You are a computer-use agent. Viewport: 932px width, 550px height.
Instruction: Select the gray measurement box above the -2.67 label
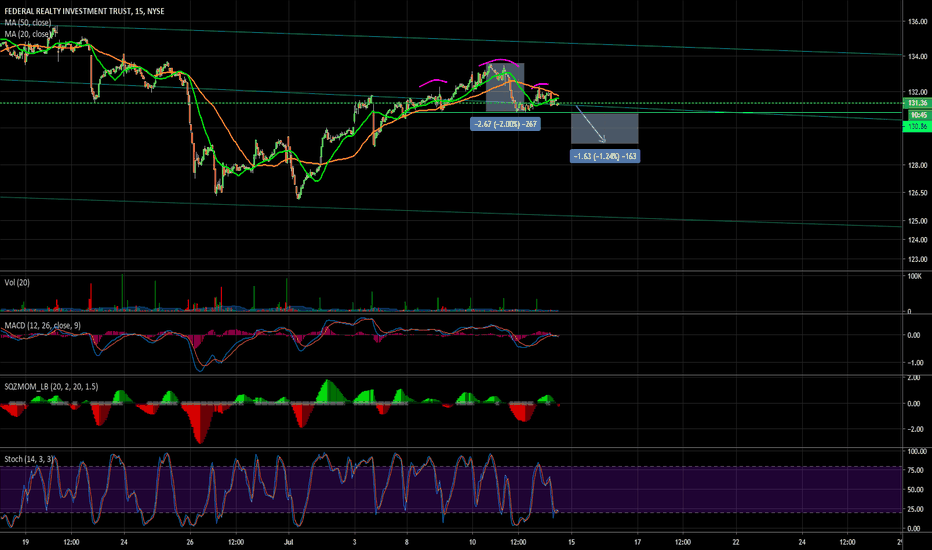coord(505,87)
